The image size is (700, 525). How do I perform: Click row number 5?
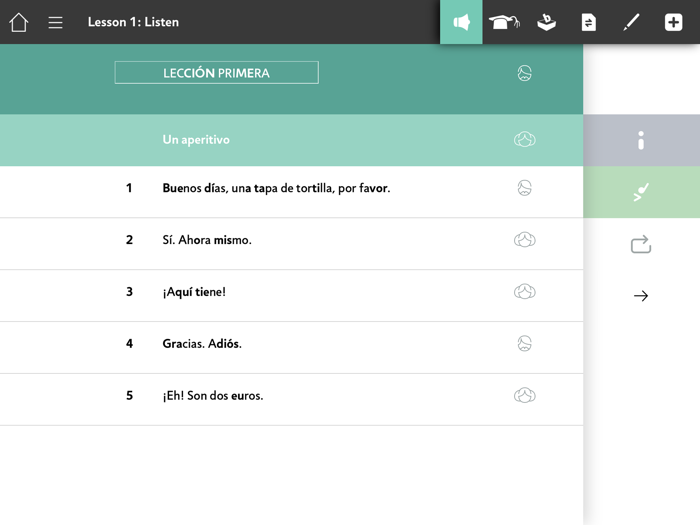pos(129,395)
